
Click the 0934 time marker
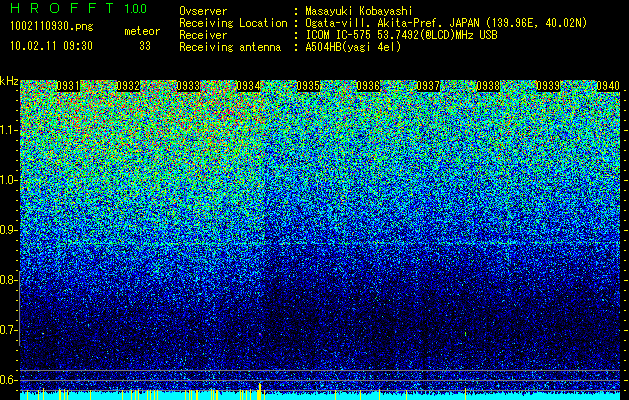248,86
